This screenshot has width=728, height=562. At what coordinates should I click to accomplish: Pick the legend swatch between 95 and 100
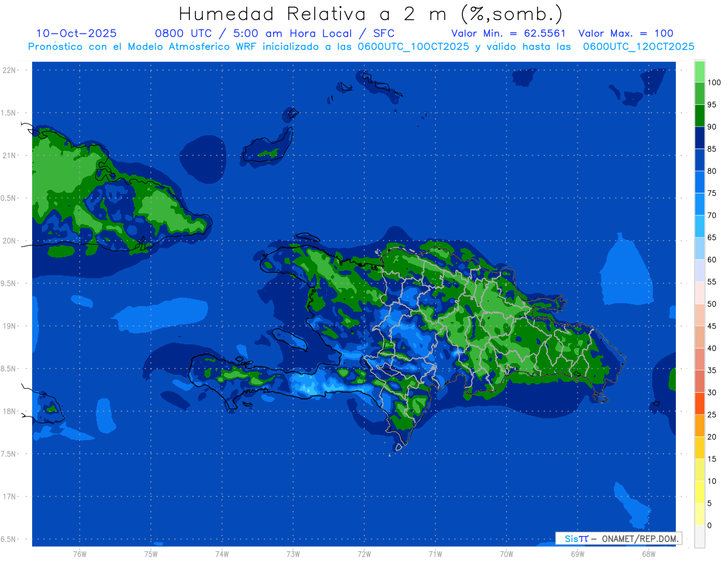click(699, 93)
